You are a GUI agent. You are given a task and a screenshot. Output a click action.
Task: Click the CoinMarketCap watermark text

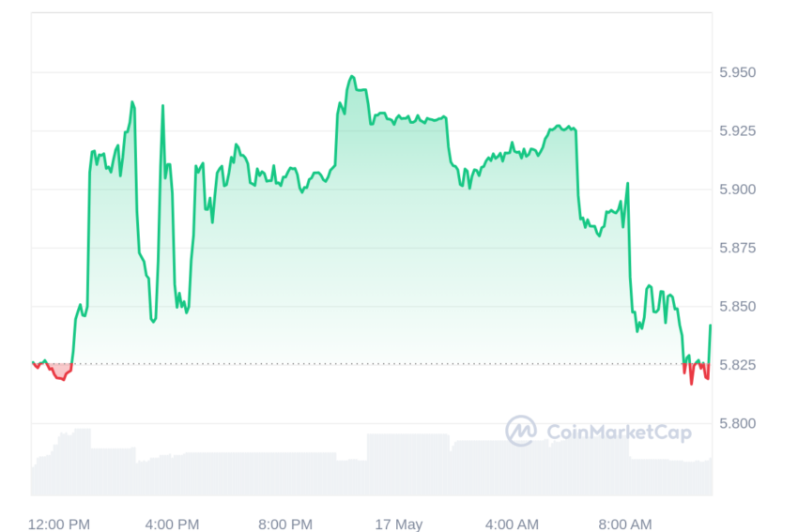619,433
